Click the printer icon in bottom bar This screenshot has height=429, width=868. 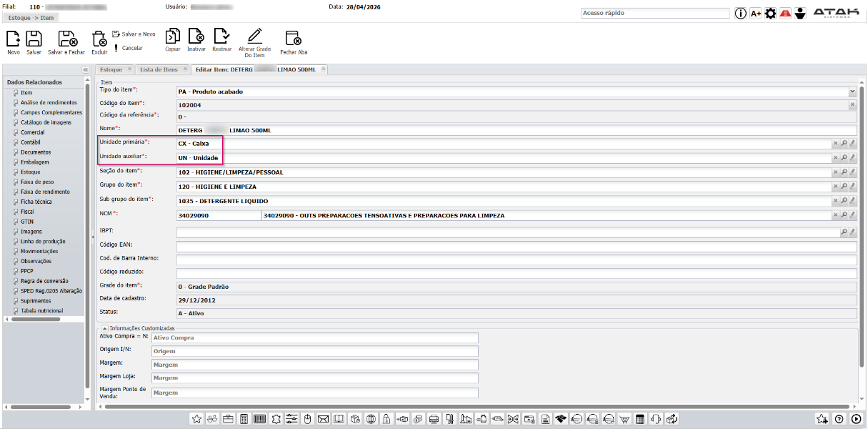(x=434, y=419)
